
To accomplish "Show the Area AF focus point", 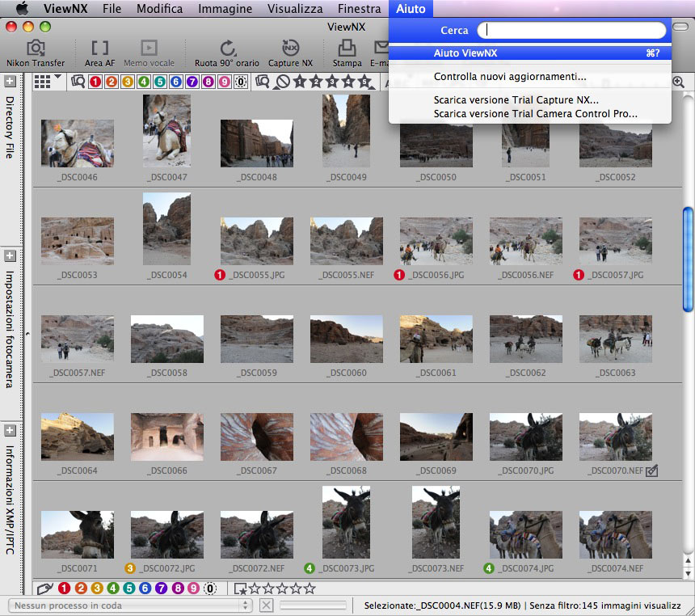I will (99, 53).
